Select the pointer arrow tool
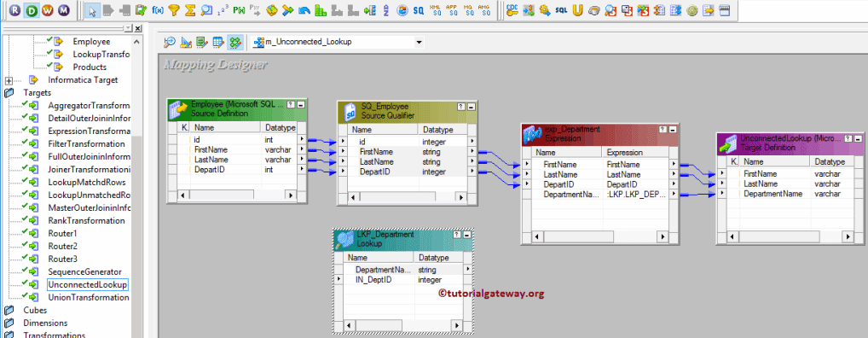Viewport: 868px width, 338px height. click(x=92, y=10)
